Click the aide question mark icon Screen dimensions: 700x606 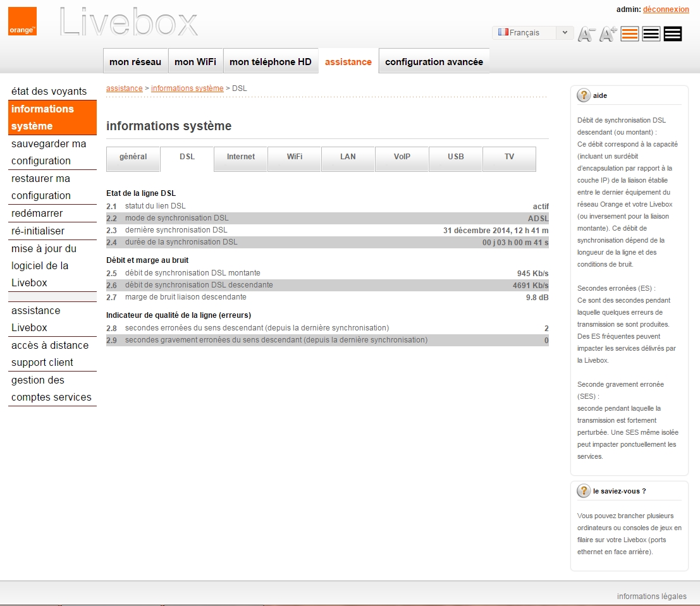click(x=584, y=95)
